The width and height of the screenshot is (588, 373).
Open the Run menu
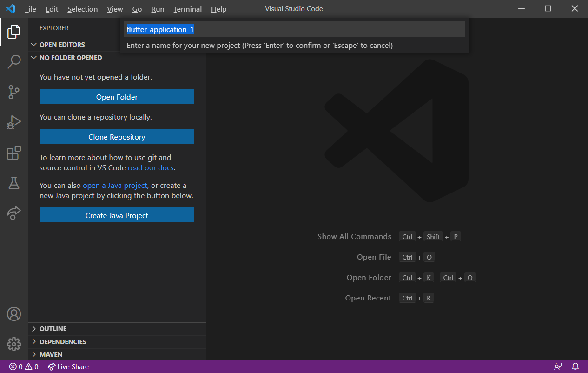tap(158, 9)
